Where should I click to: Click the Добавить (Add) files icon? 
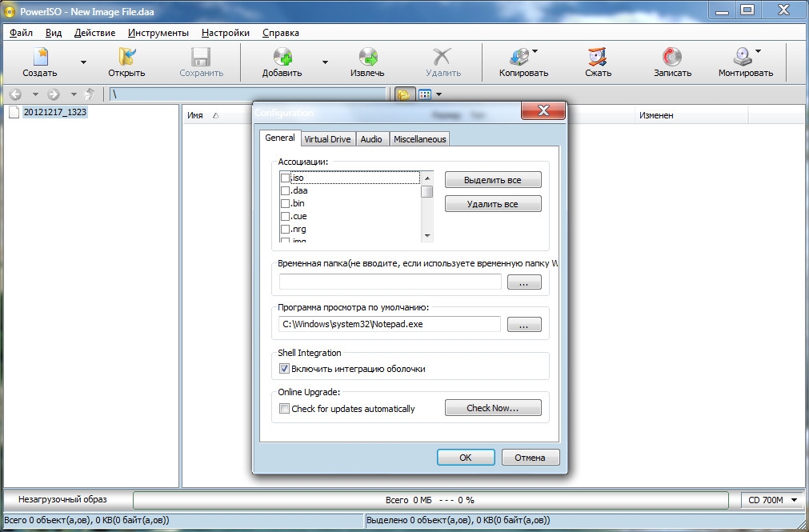[282, 56]
